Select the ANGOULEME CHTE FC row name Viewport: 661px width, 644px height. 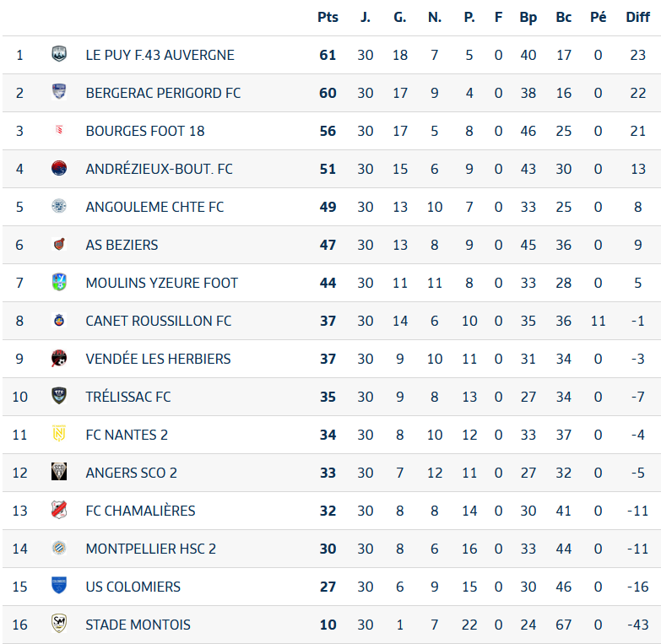(x=154, y=207)
